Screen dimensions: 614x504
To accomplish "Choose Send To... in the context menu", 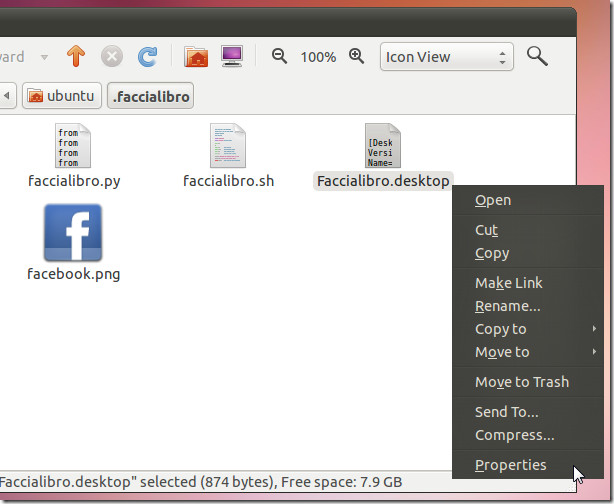I will [x=528, y=412].
